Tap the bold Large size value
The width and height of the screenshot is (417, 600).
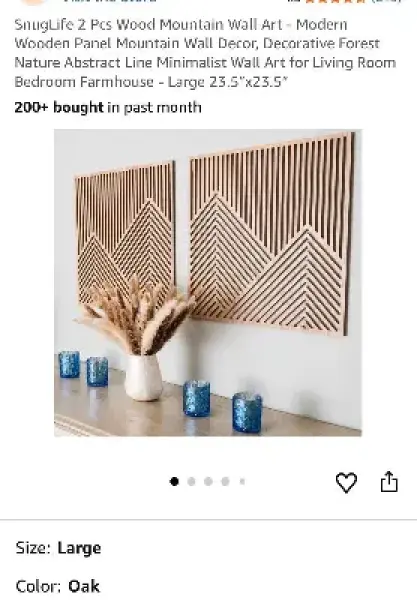[79, 548]
